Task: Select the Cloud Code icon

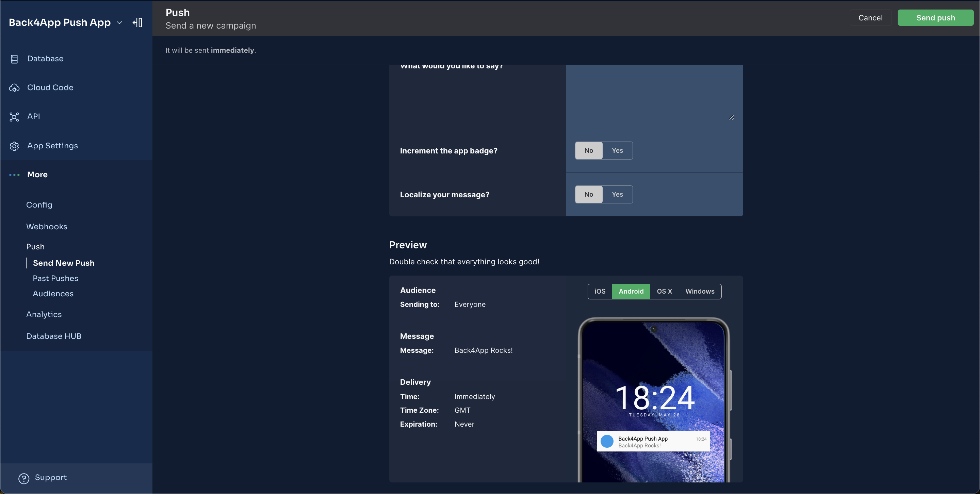Action: tap(14, 87)
